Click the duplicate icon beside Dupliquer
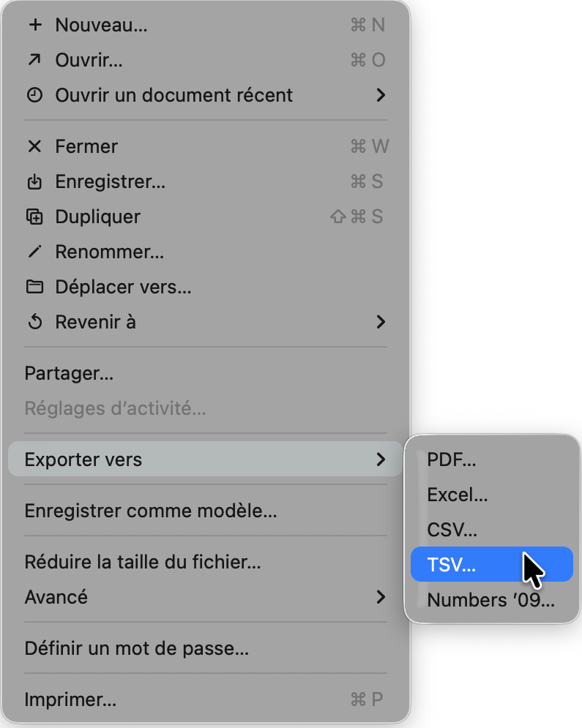The image size is (582, 728). pyautogui.click(x=34, y=217)
